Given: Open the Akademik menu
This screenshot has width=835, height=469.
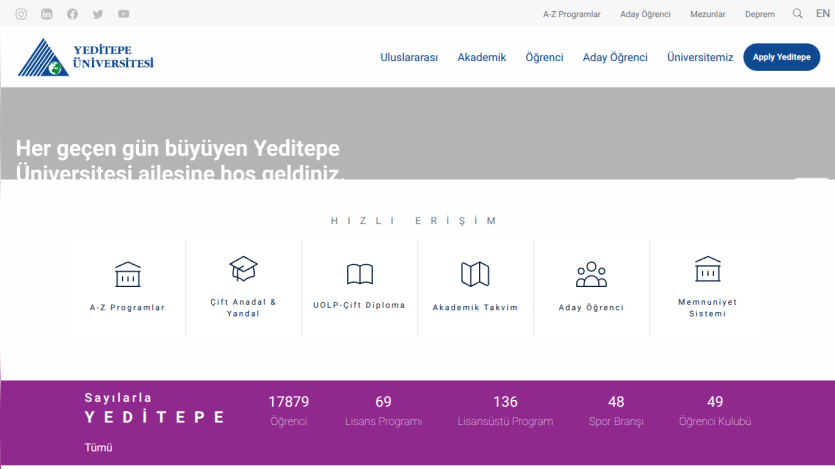Looking at the screenshot, I should click(x=481, y=57).
